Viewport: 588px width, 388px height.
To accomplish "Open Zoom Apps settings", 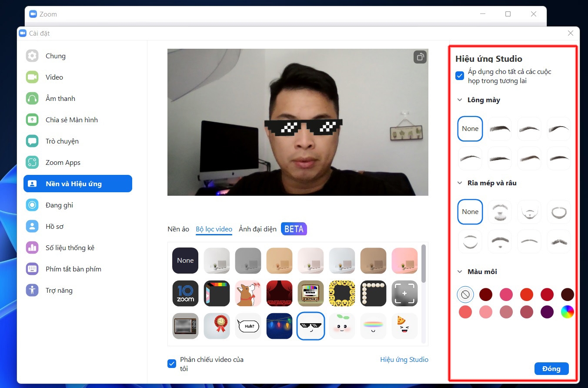I will pyautogui.click(x=63, y=162).
